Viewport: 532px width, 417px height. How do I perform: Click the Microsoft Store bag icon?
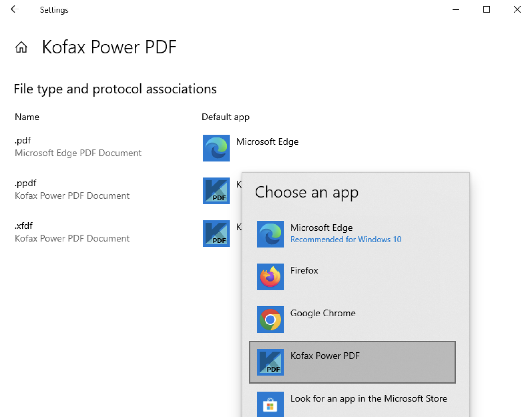coord(270,405)
